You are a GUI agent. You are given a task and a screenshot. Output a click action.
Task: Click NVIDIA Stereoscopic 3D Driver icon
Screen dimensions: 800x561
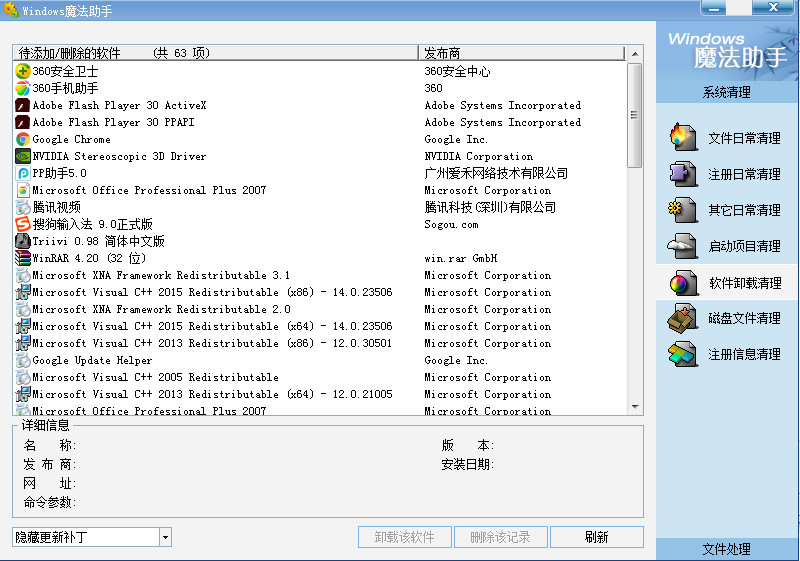[23, 157]
